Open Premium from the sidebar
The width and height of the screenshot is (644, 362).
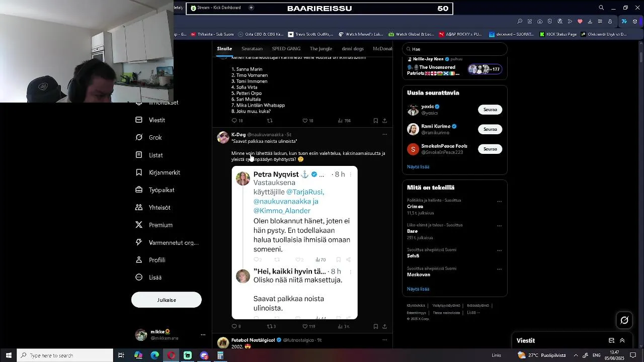click(154, 225)
